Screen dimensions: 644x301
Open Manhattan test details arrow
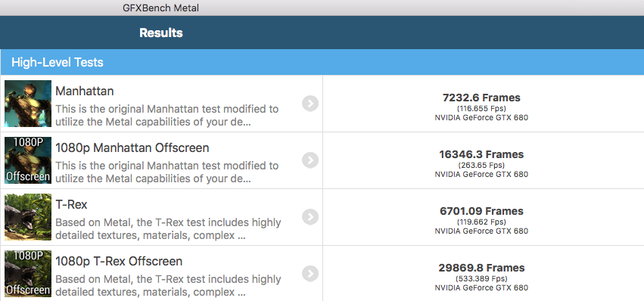tap(310, 104)
